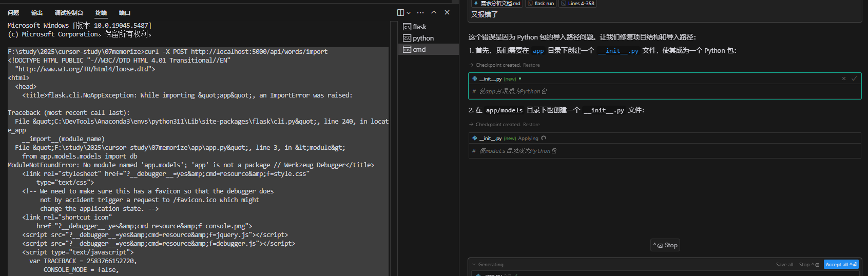Click the floating Stop generation button
Screen dimensions: 868x276
click(665, 245)
